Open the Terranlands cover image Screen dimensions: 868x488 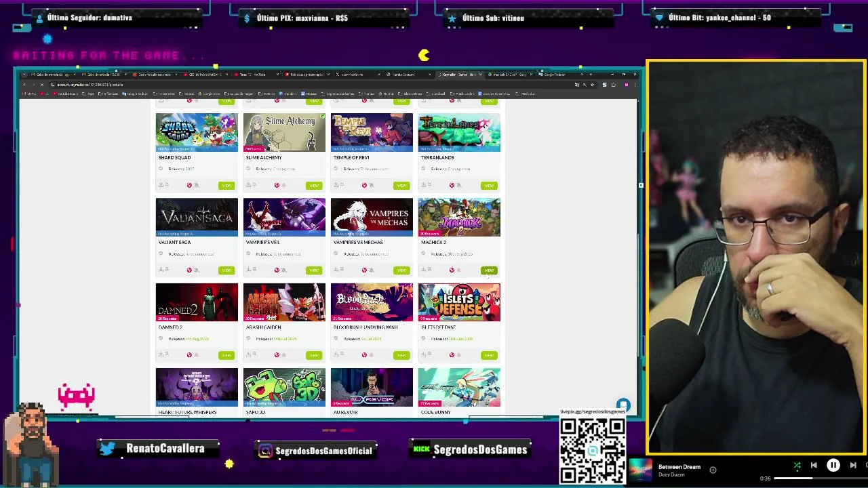click(x=459, y=132)
